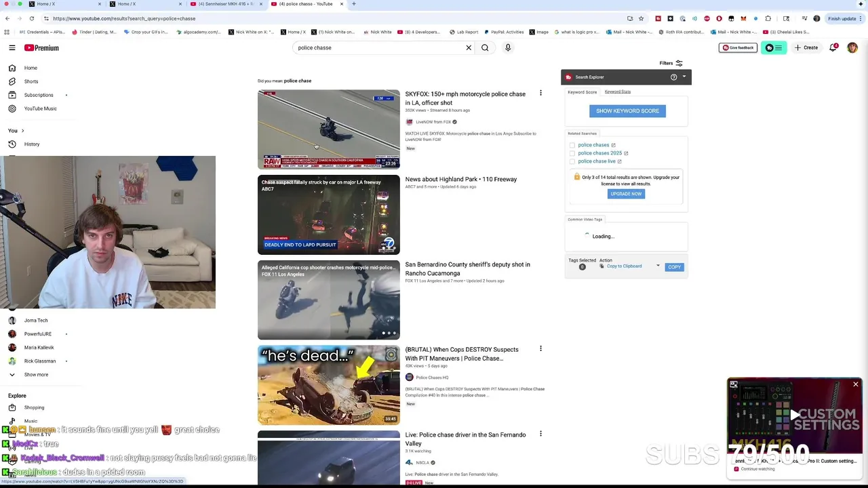This screenshot has width=868, height=488.
Task: Open external link icon beside 'police chase live'
Action: coord(619,161)
